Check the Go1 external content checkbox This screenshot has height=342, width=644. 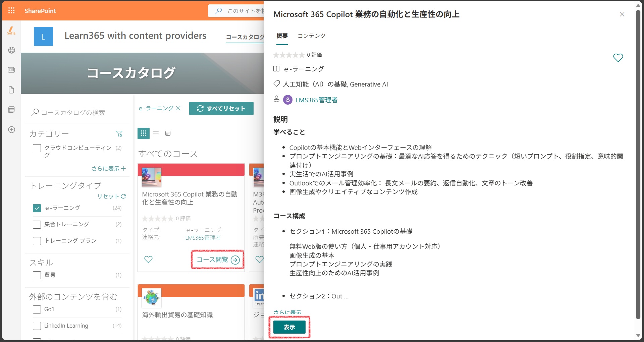point(37,309)
